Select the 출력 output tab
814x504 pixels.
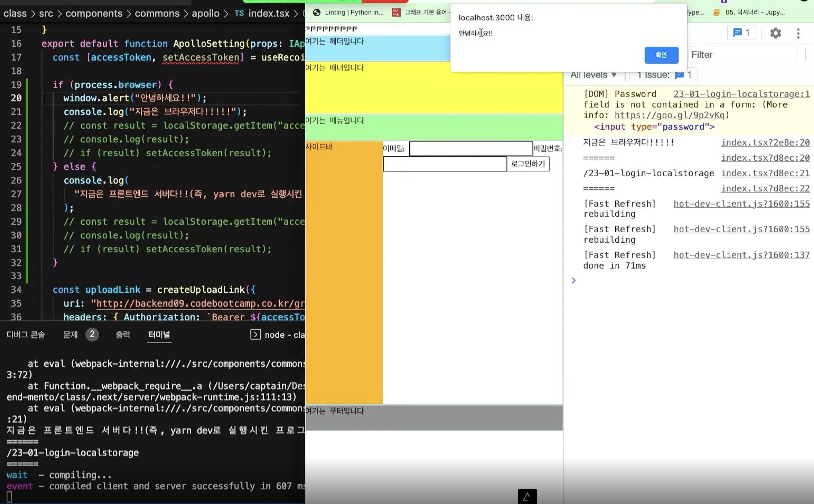[x=123, y=334]
